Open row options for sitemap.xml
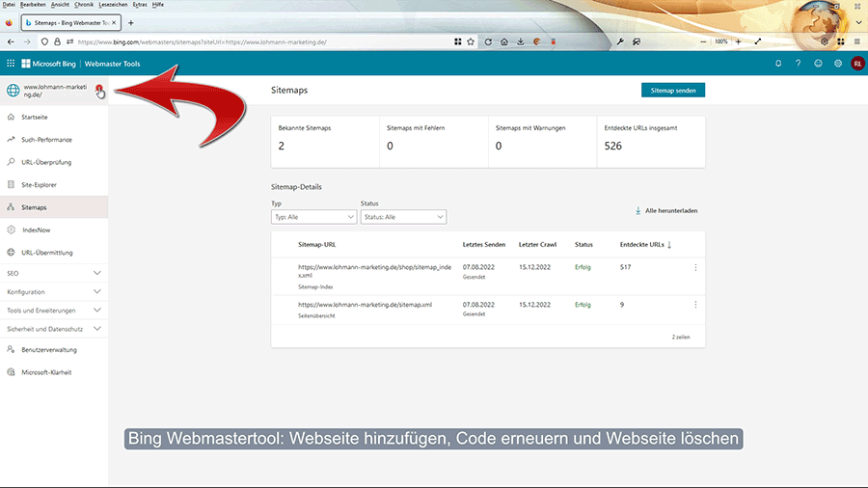The height and width of the screenshot is (488, 868). (695, 305)
